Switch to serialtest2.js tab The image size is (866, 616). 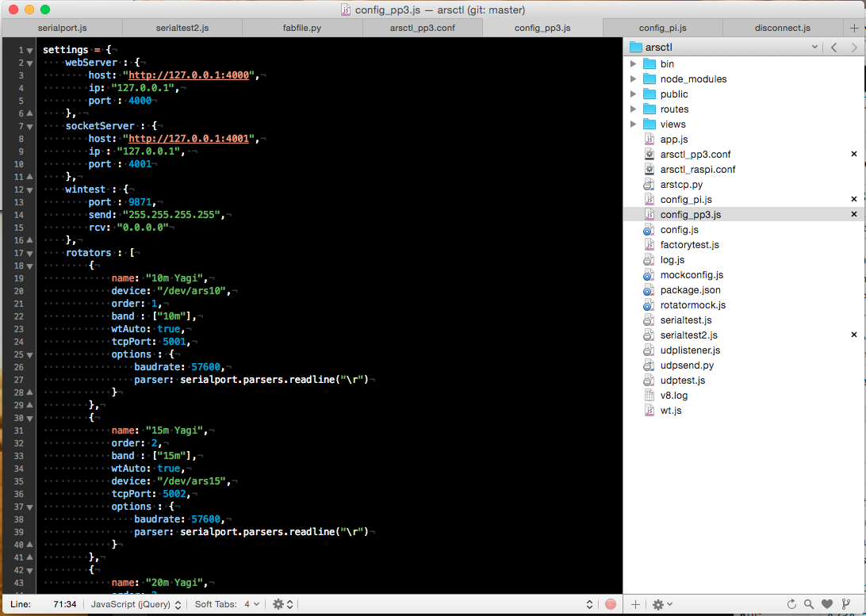click(182, 28)
